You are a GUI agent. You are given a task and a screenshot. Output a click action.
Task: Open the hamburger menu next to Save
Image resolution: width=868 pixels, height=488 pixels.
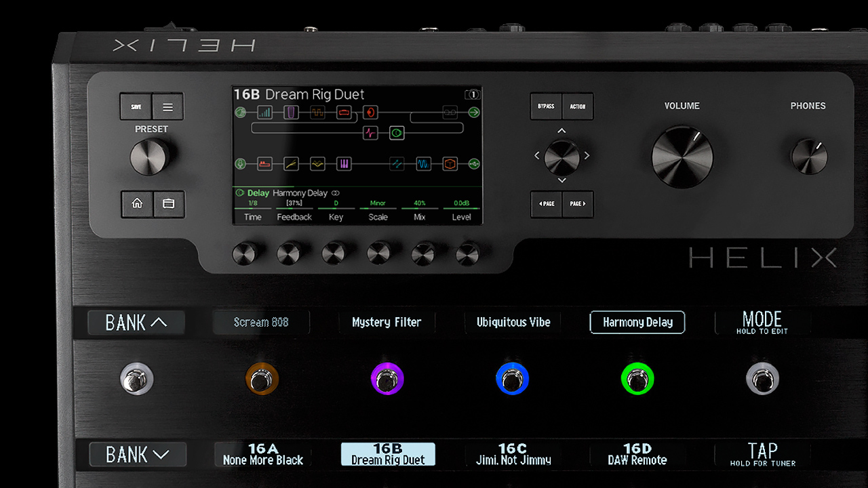pos(168,106)
